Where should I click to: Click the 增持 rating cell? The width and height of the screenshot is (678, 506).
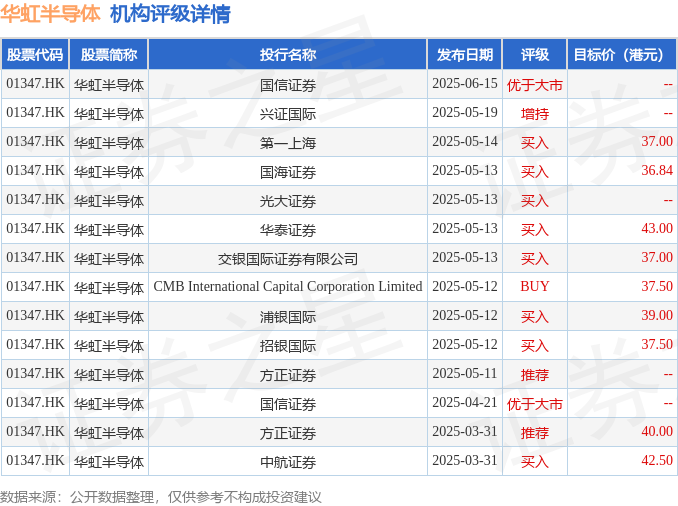535,114
